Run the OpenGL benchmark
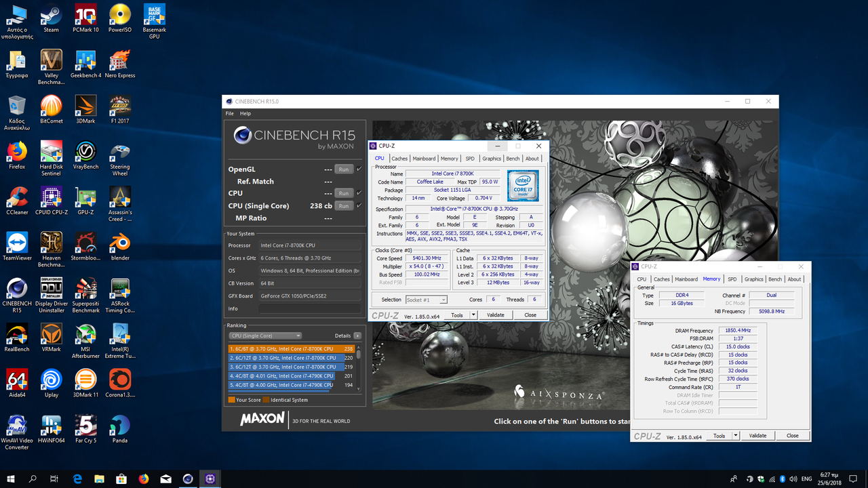The height and width of the screenshot is (488, 868). point(344,169)
